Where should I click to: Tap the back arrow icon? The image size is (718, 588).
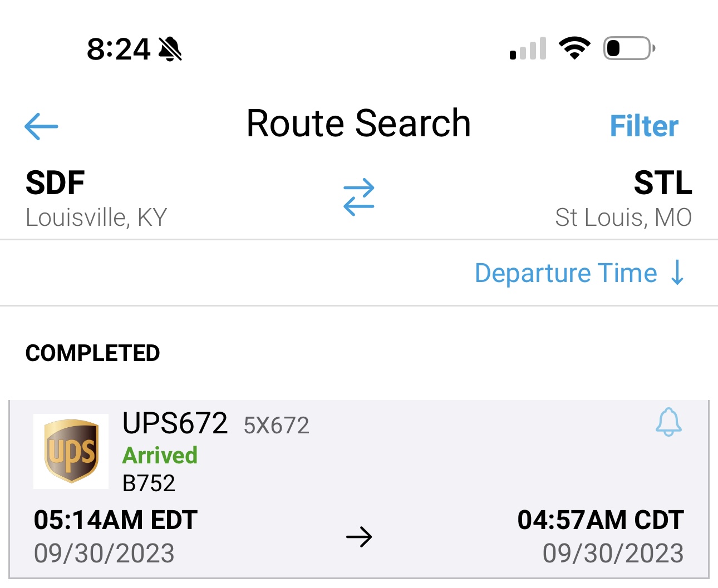(42, 126)
